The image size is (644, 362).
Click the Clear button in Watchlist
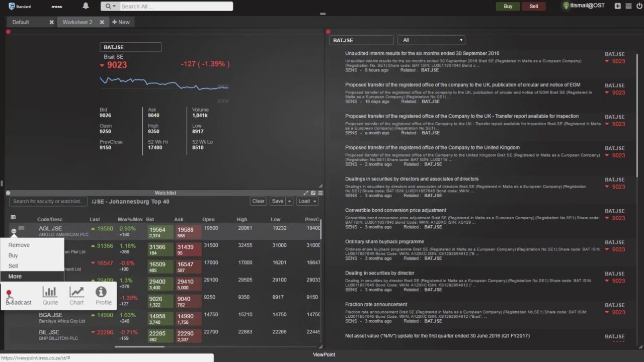pyautogui.click(x=258, y=201)
